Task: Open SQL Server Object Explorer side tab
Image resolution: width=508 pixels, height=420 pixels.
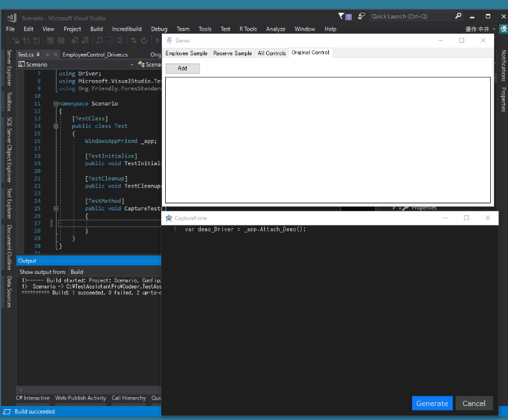Action: tap(9, 150)
